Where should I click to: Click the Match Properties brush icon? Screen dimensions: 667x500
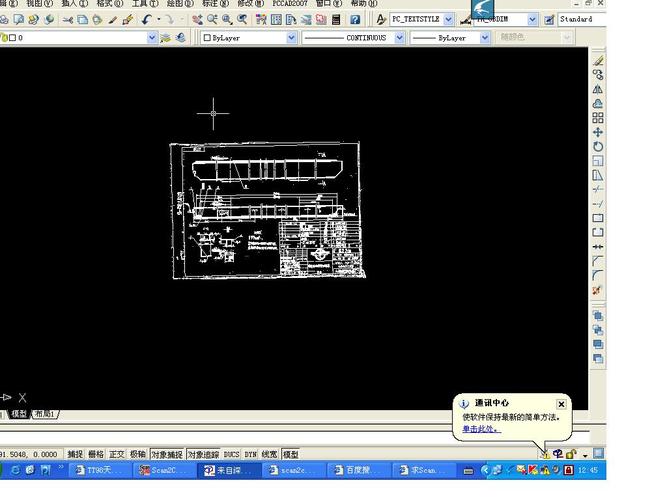click(x=112, y=20)
